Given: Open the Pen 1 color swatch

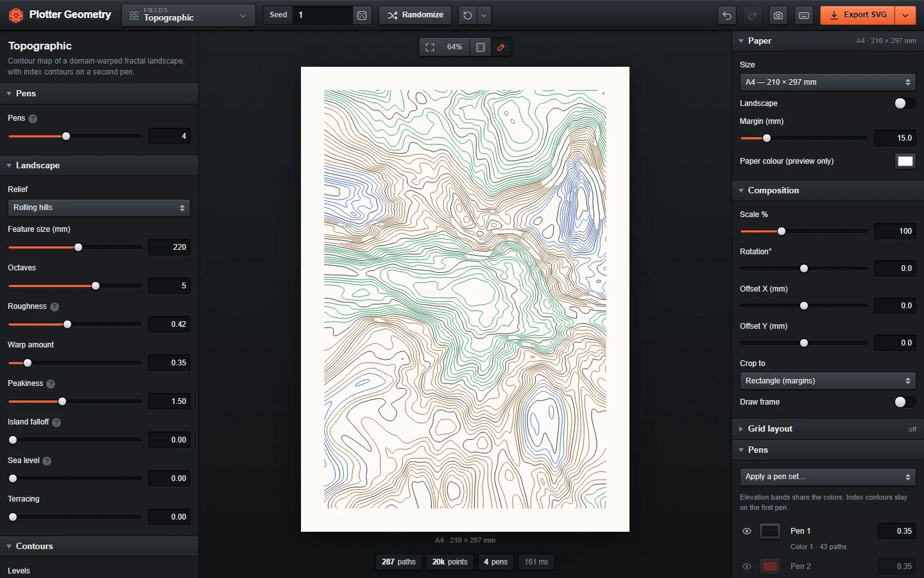Looking at the screenshot, I should 770,531.
